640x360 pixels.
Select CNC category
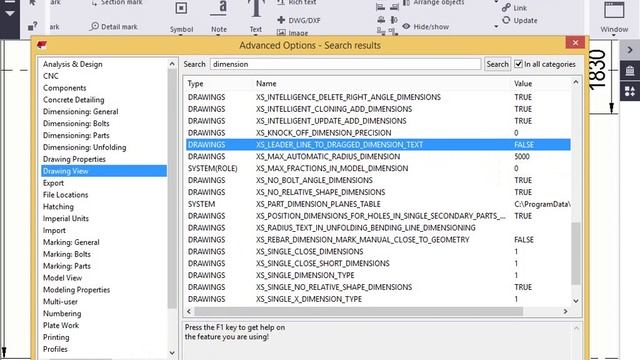pyautogui.click(x=51, y=76)
